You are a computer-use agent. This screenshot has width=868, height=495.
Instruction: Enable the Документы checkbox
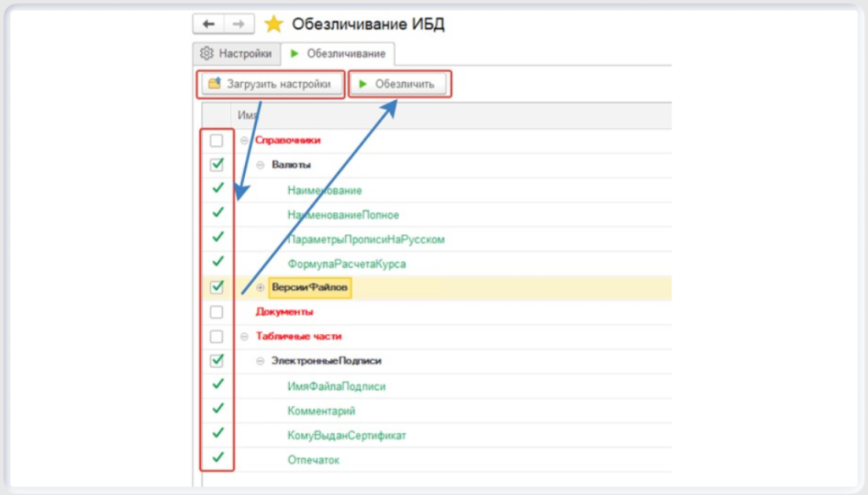point(217,312)
